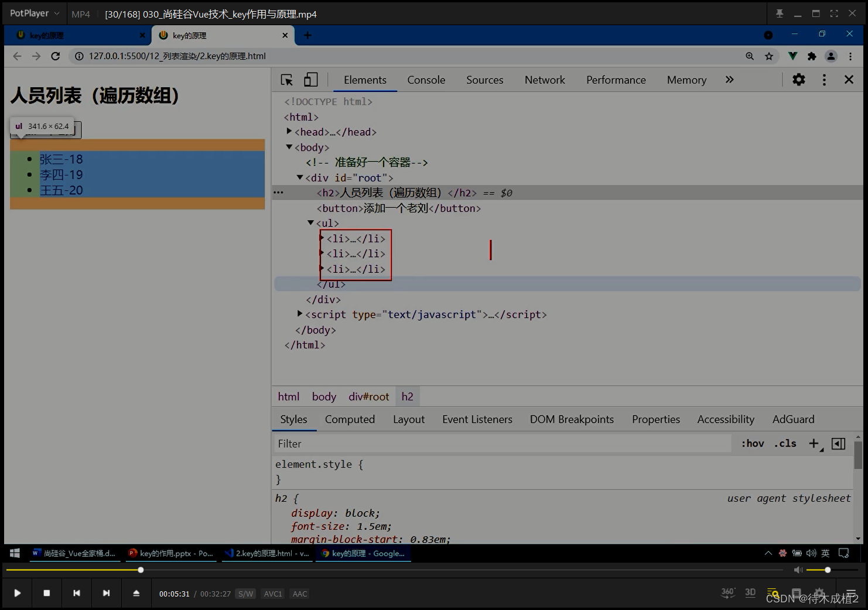Open DevTools customize three-dot menu
868x610 pixels.
tap(824, 80)
